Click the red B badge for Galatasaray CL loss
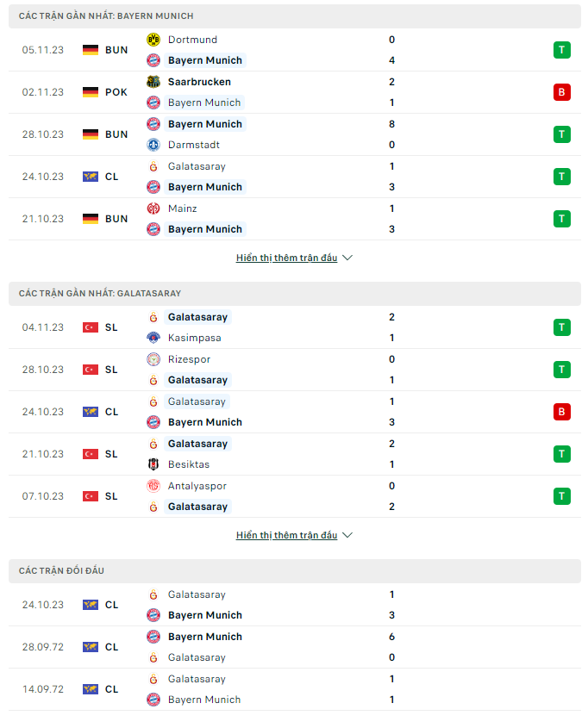 coord(561,412)
